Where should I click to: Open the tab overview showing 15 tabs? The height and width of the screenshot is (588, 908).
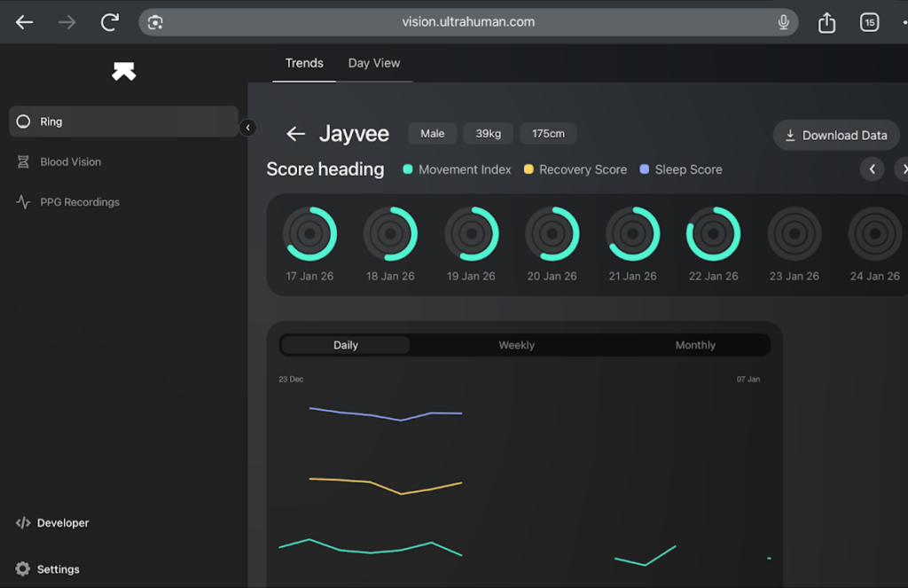tap(869, 22)
